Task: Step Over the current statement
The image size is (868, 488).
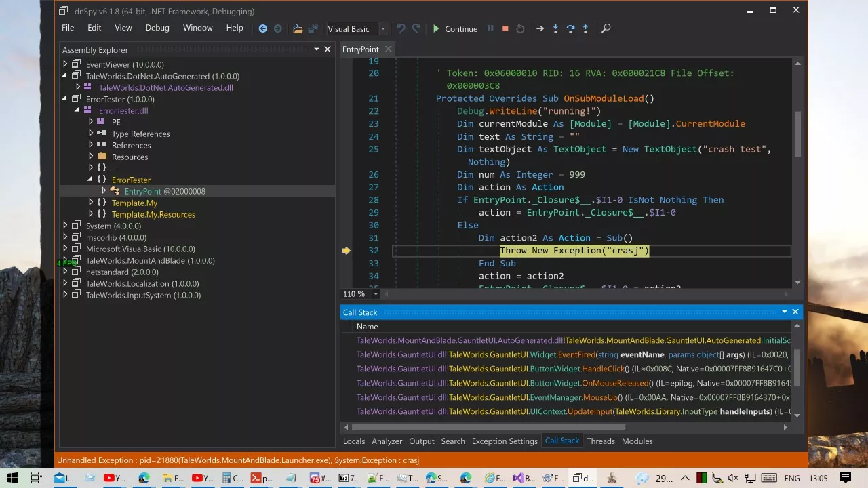Action: 570,28
